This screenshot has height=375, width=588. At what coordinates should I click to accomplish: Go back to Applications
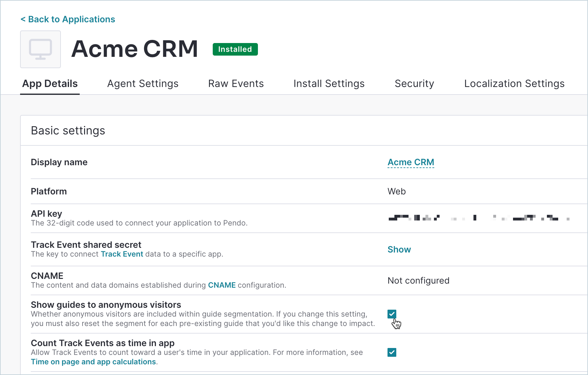[x=68, y=19]
